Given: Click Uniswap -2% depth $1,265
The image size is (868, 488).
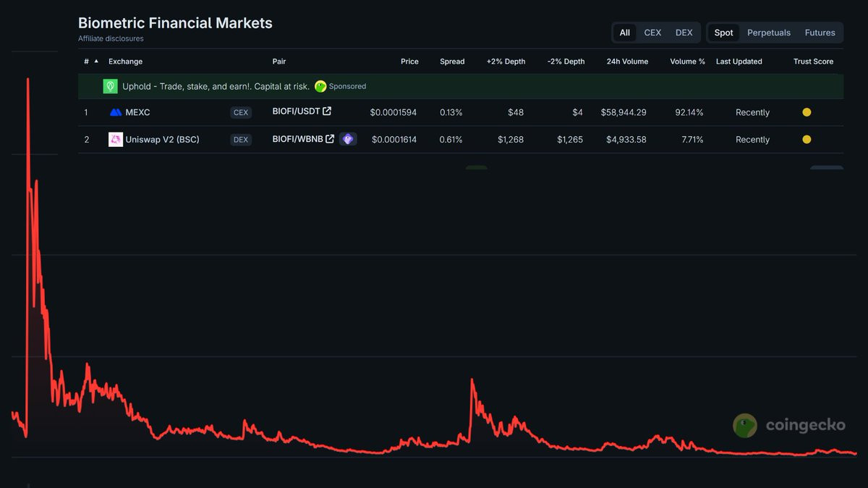Looking at the screenshot, I should 570,140.
